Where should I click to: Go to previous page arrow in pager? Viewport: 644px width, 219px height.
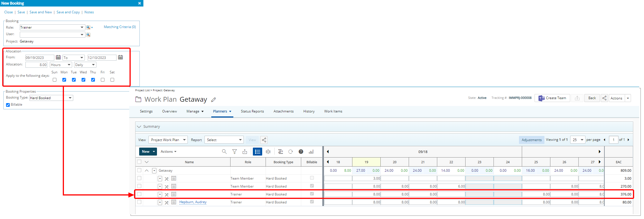coord(604,140)
